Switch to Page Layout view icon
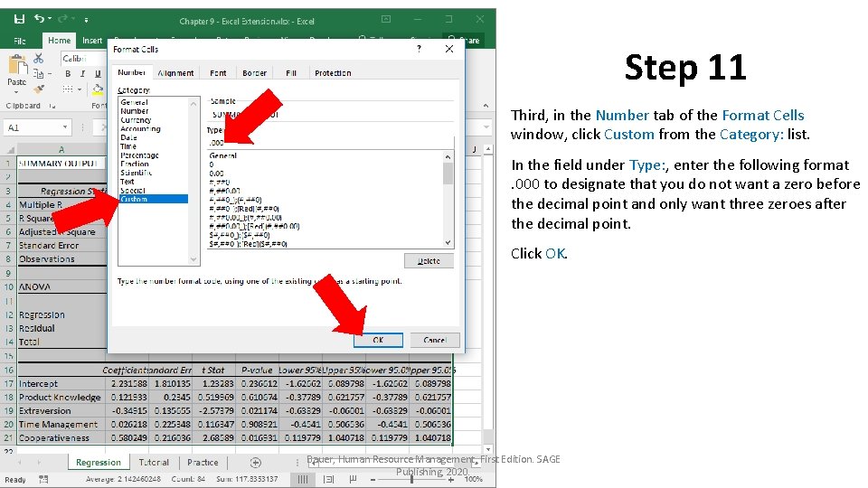 point(327,479)
